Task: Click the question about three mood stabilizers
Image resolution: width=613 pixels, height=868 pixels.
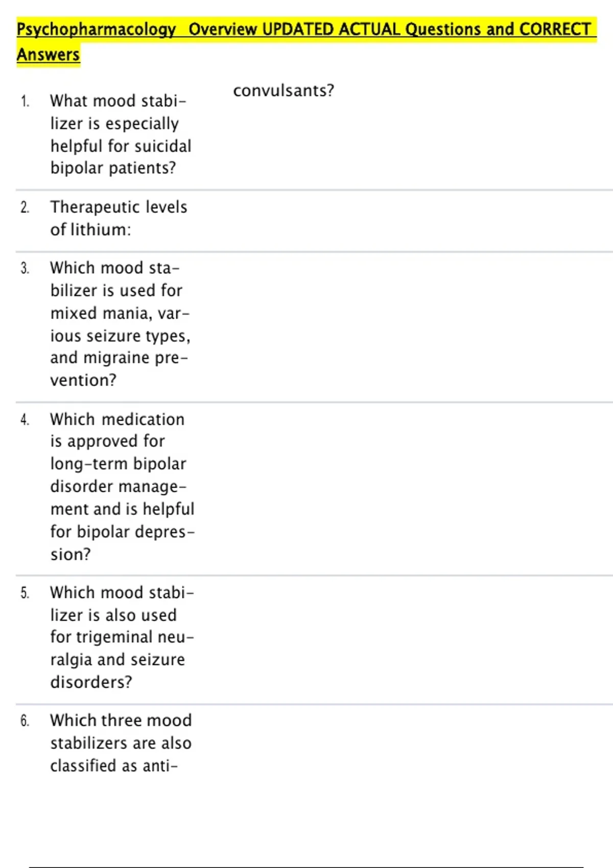Action: (121, 743)
